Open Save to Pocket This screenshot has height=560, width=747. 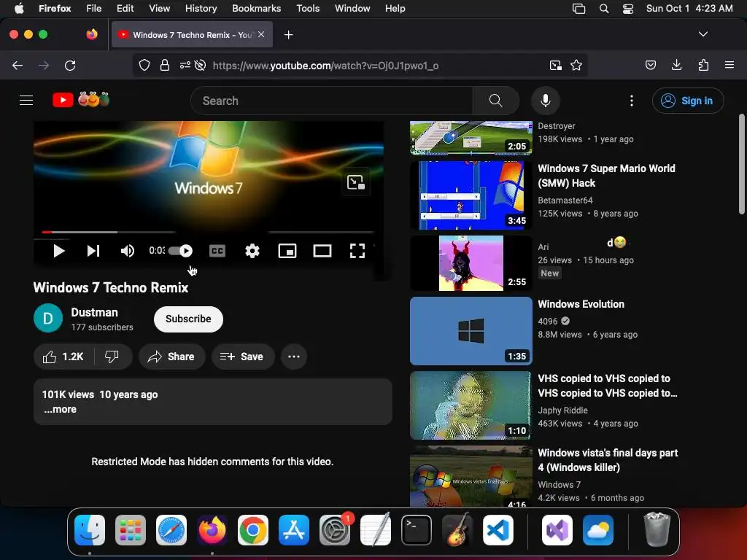coord(650,65)
